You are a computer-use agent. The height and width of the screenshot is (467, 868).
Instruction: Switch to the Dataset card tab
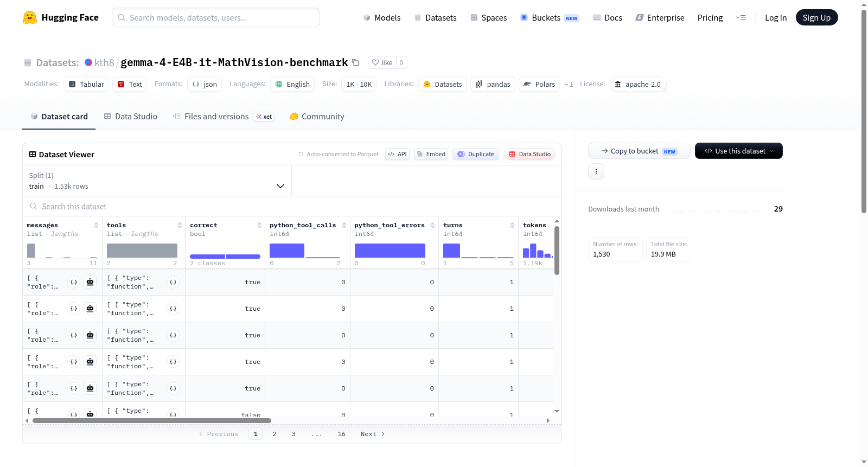point(59,117)
